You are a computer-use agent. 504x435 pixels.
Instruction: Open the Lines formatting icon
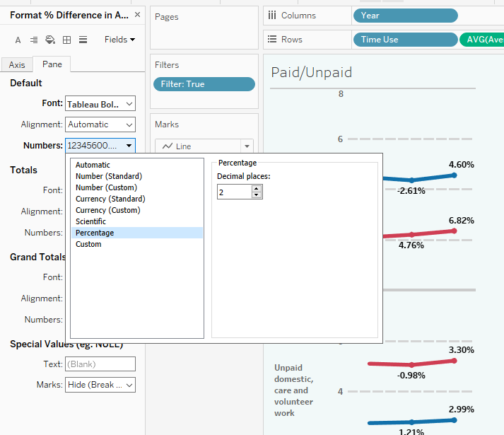[83, 40]
